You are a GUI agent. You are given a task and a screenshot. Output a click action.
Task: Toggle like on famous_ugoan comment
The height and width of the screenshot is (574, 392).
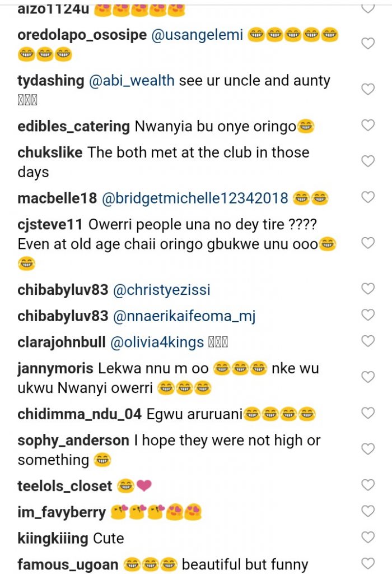(x=367, y=563)
